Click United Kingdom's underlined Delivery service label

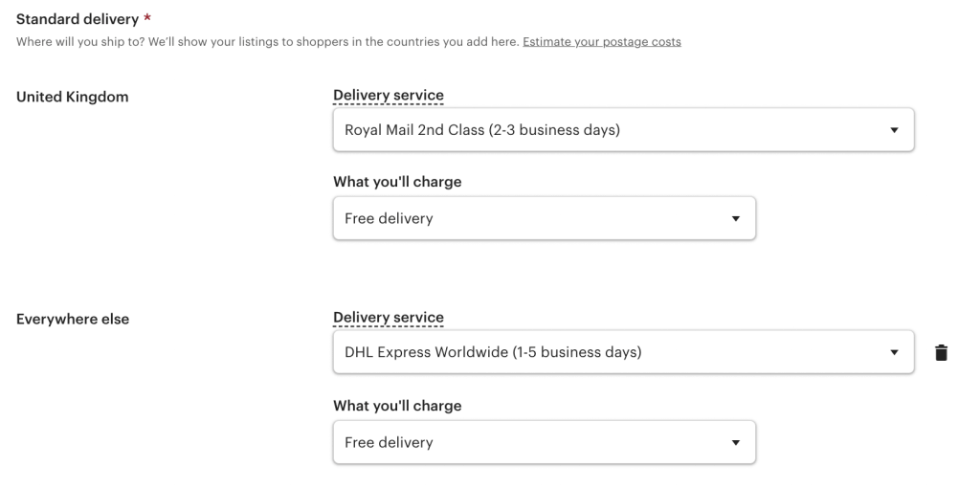(388, 95)
